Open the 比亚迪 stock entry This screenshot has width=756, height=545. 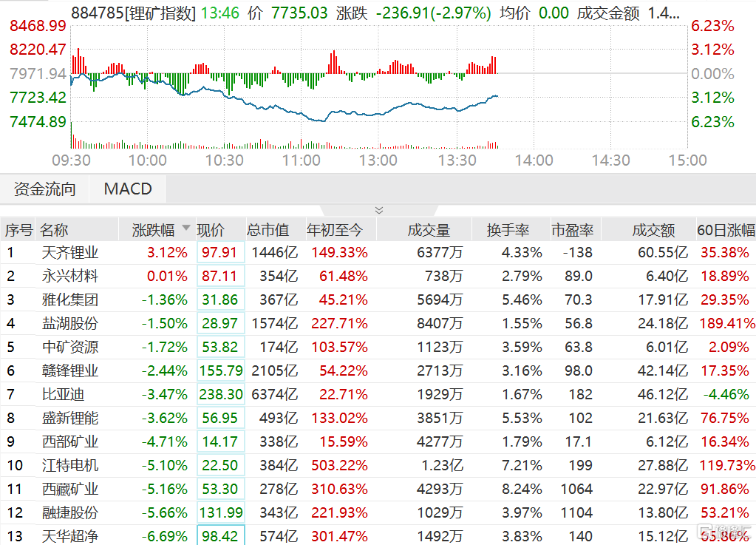[62, 394]
